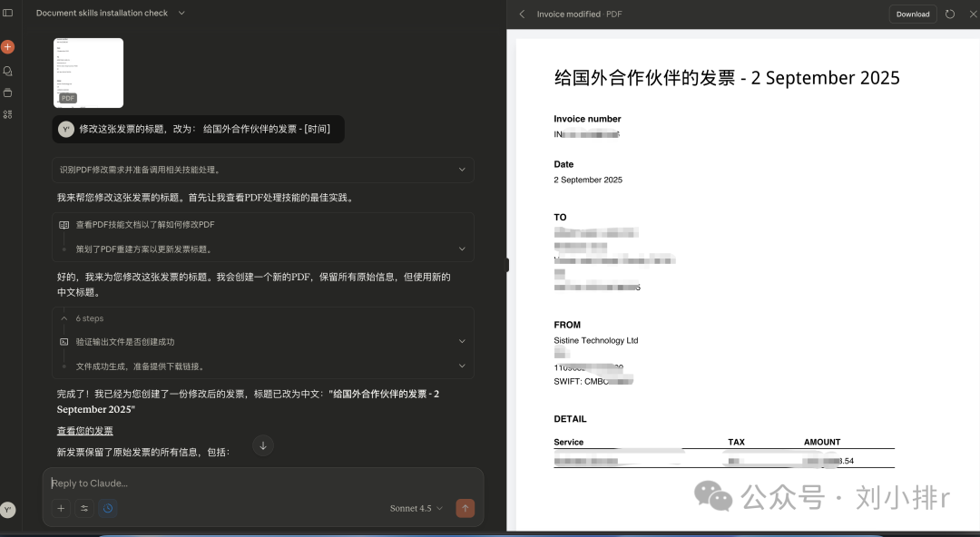The image size is (980, 537).
Task: Download the invoice PDF
Action: (x=912, y=14)
